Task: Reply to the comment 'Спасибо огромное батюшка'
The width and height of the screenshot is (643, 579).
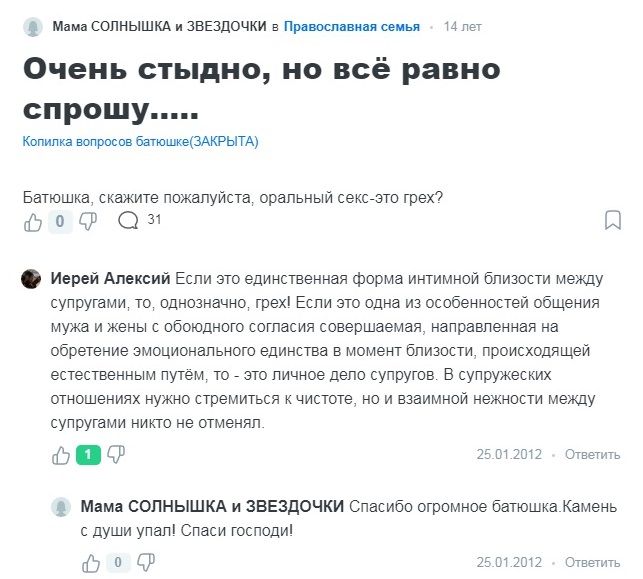Action: point(592,562)
